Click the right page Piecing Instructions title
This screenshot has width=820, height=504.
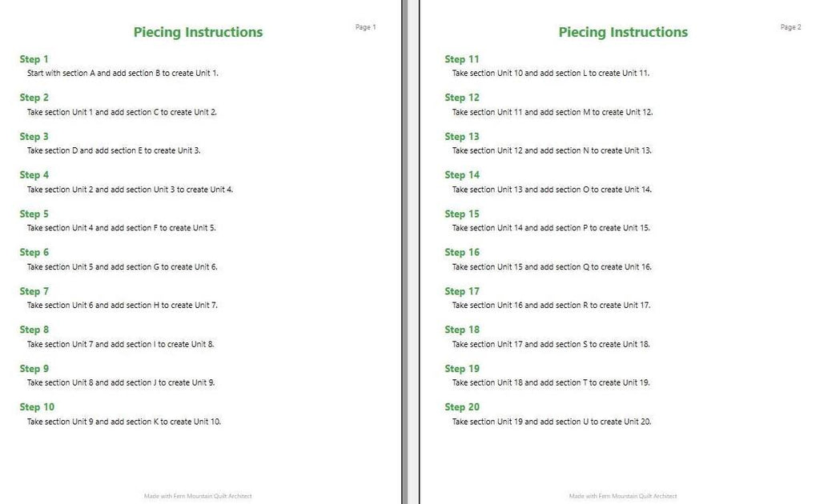(x=623, y=32)
